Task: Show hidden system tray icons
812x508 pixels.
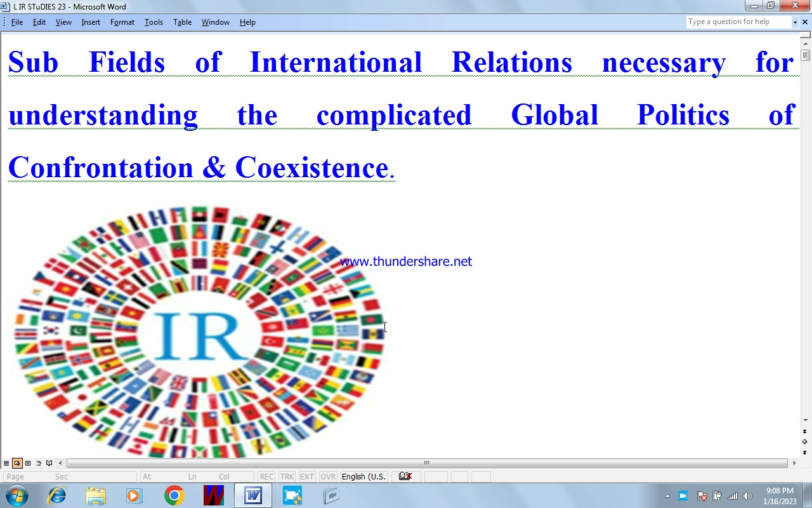Action: click(667, 496)
